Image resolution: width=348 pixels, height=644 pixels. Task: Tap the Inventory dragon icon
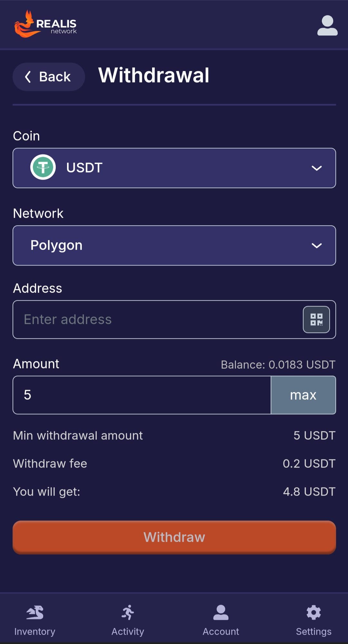[35, 612]
